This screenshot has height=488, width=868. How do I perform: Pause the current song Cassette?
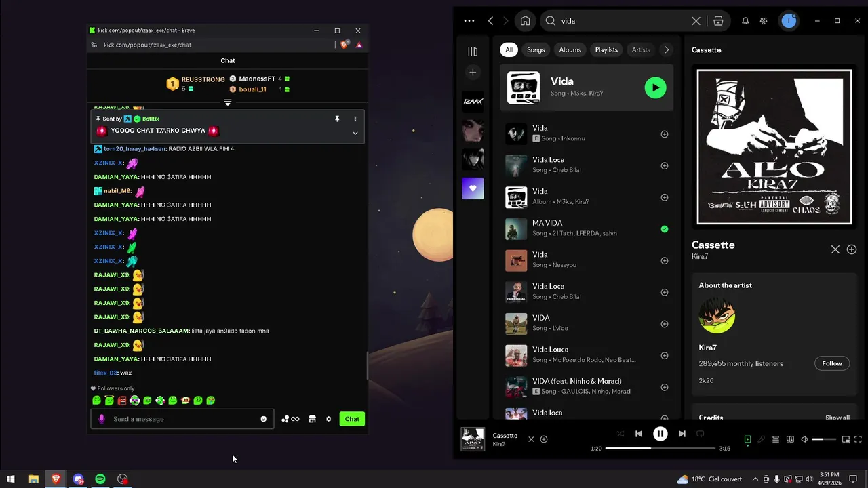pos(660,434)
